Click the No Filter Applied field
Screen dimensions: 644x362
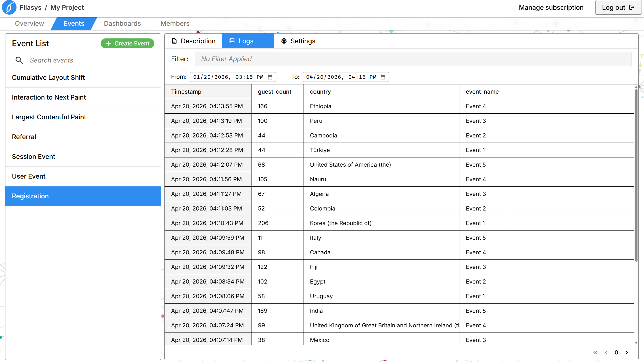pos(413,59)
